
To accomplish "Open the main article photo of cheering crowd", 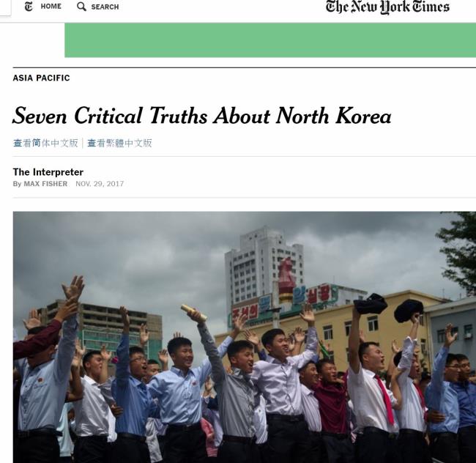I will point(245,337).
